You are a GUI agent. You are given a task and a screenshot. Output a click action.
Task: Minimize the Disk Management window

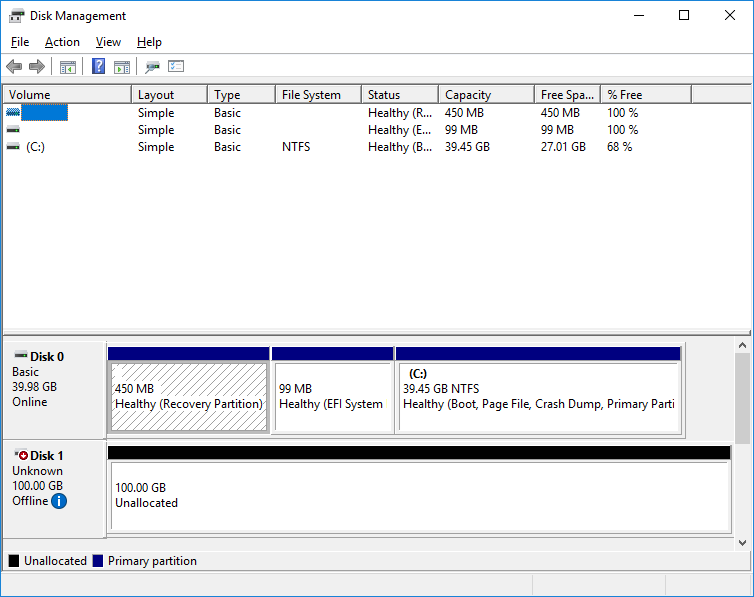tap(639, 15)
